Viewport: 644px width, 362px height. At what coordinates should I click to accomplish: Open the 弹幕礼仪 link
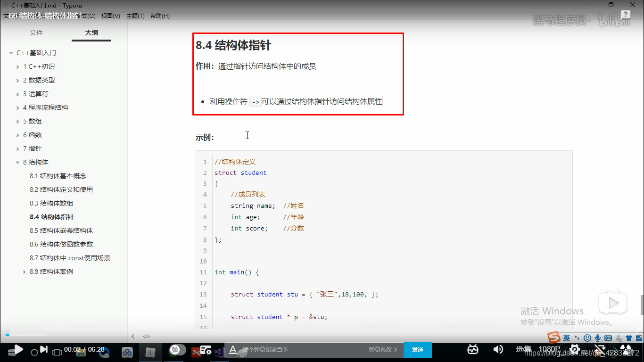383,350
